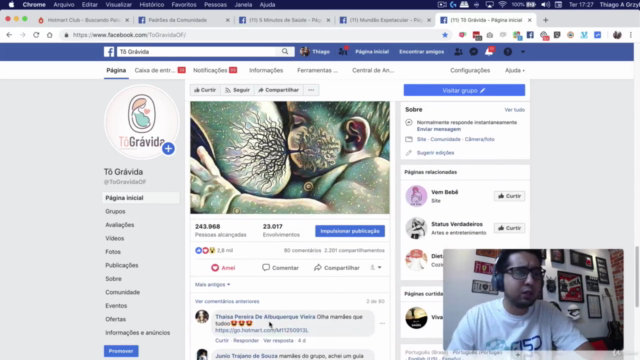Image resolution: width=640 pixels, height=360 pixels.
Task: Click in the Facebook search field
Action: 198,52
